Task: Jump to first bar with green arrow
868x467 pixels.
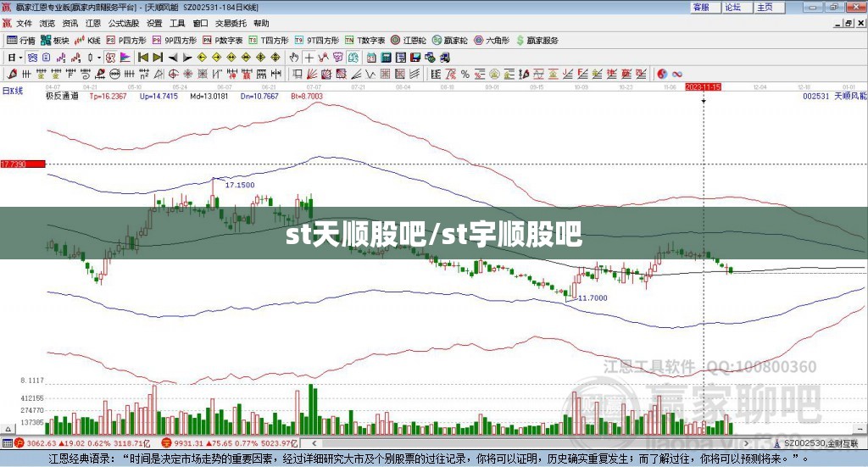Action: (143, 57)
